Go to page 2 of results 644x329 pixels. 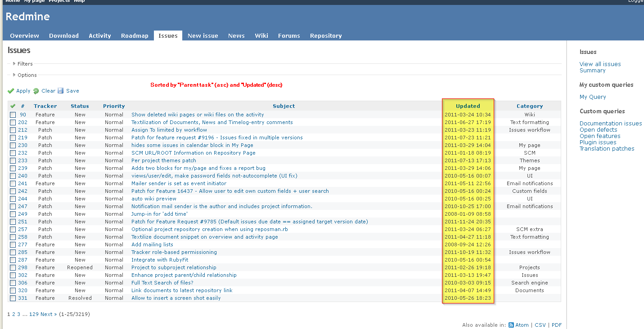point(14,315)
